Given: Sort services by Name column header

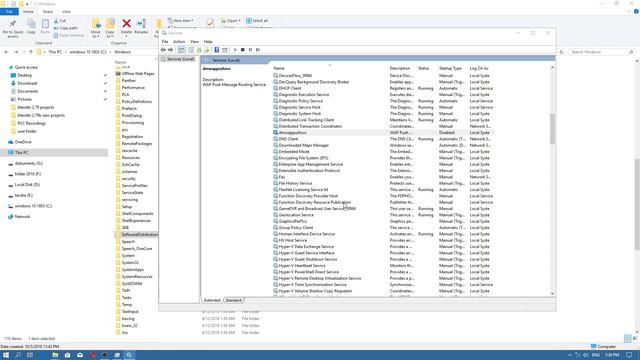Looking at the screenshot, I should tap(279, 68).
